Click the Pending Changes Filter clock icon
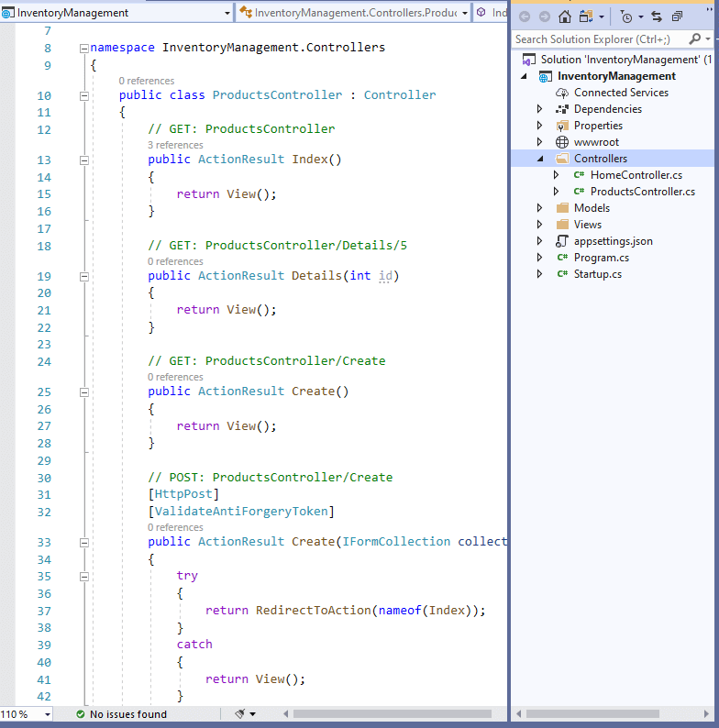 (625, 17)
